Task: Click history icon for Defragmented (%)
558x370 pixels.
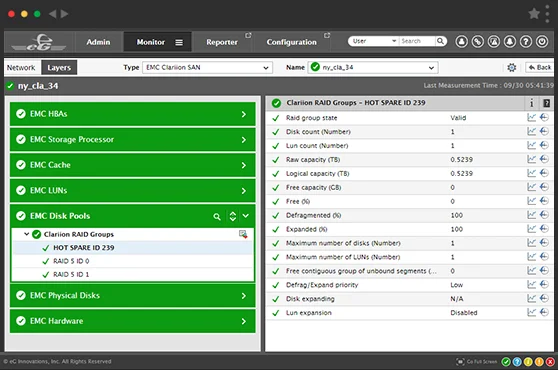Action: pos(544,215)
